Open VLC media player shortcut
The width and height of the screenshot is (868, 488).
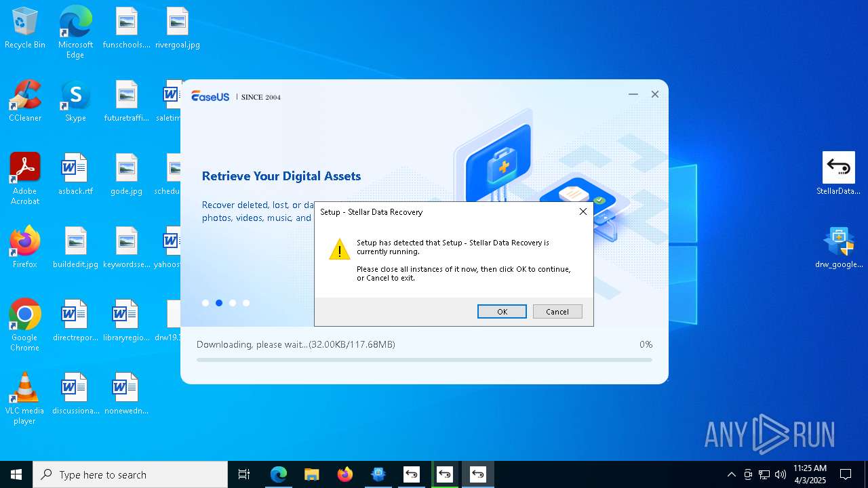pos(25,398)
